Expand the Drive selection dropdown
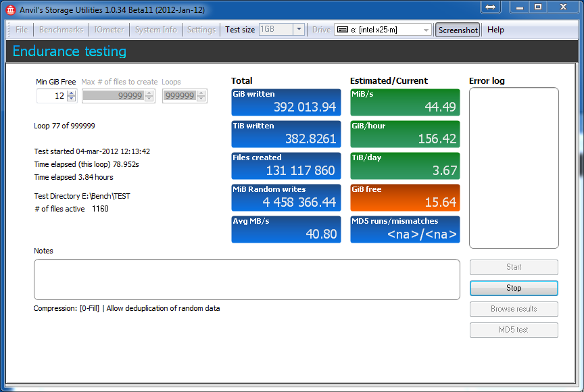This screenshot has width=584, height=392. click(x=426, y=30)
